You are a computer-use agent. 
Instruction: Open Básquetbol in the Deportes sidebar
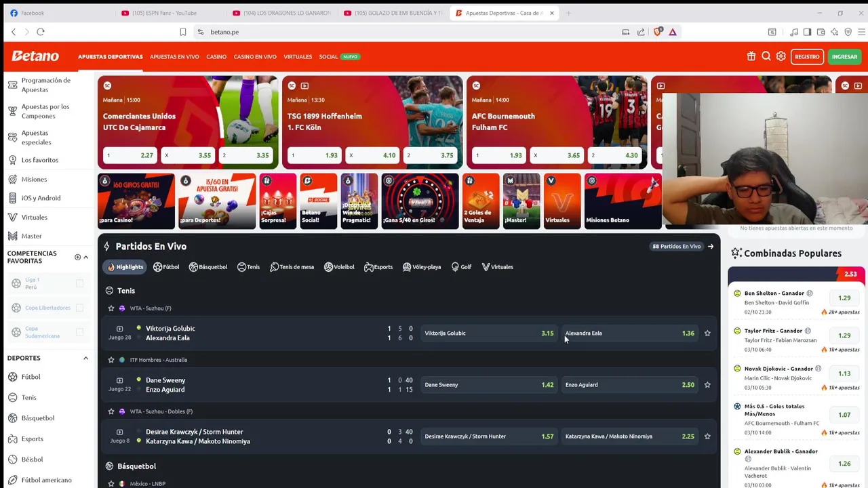(37, 418)
